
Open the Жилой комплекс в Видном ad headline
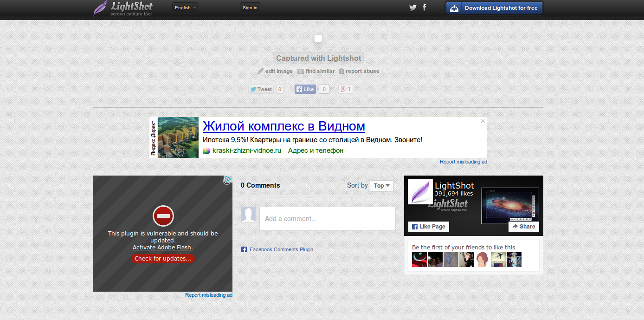tap(284, 126)
